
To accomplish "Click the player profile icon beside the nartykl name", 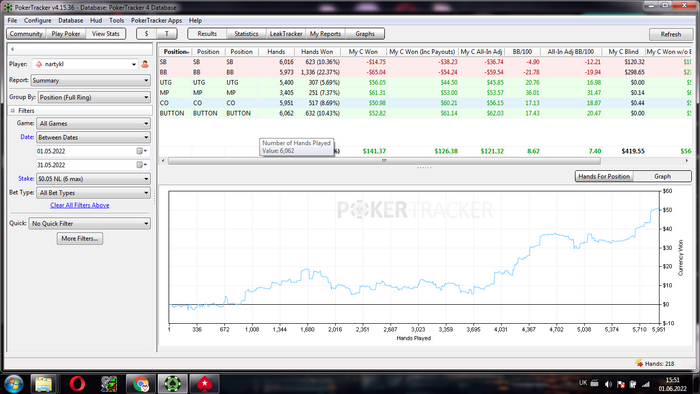I will point(145,64).
